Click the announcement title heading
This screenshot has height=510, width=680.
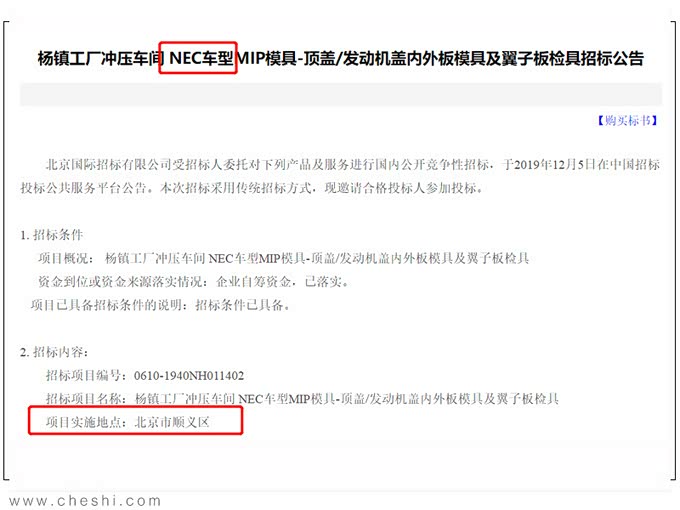point(340,58)
